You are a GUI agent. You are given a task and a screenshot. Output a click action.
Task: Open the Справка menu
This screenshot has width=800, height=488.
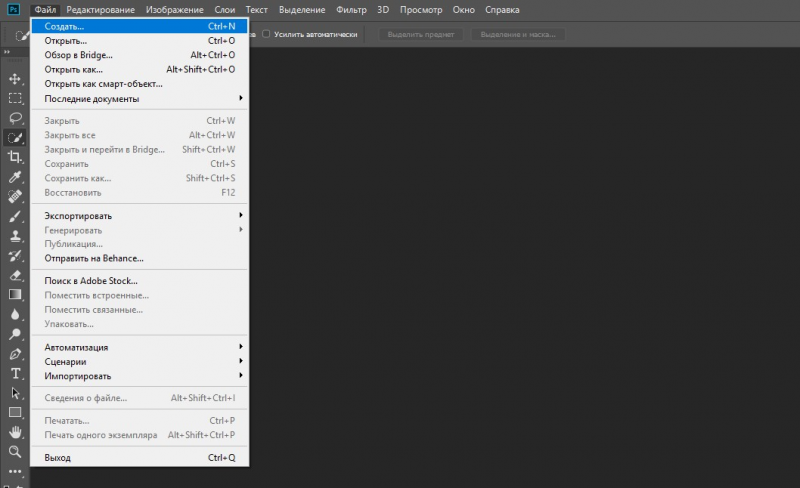(502, 10)
